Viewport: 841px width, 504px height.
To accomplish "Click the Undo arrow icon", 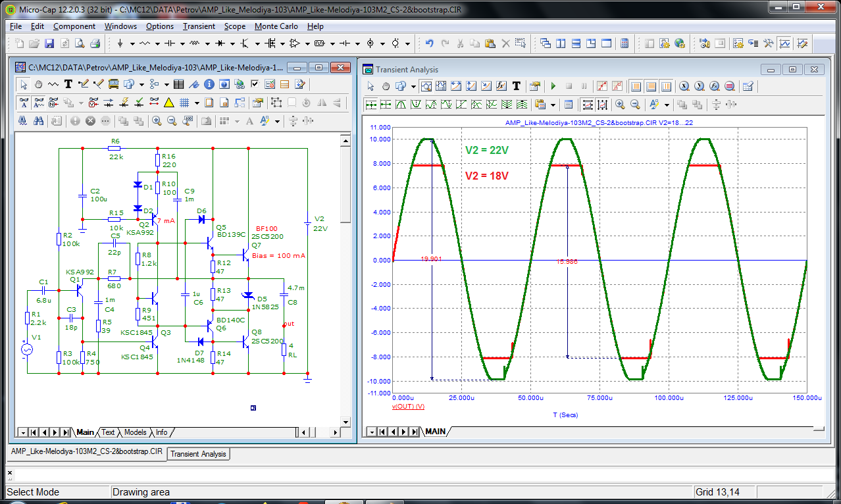I will [429, 43].
